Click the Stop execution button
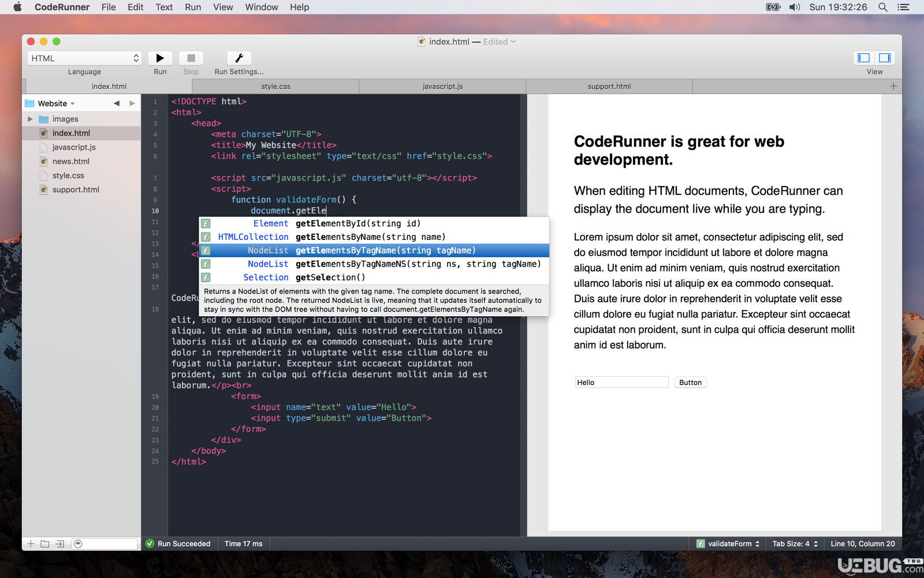924x578 pixels. click(x=191, y=58)
